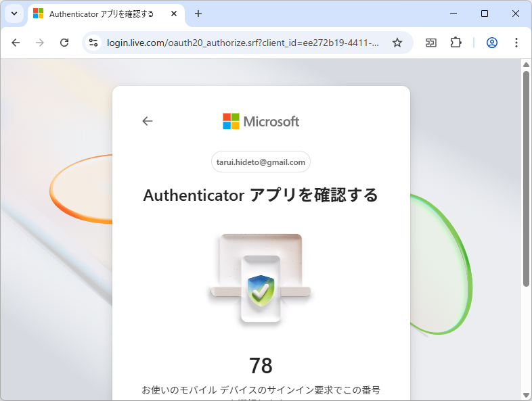The image size is (532, 401).
Task: Reload the current page
Action: pyautogui.click(x=64, y=43)
